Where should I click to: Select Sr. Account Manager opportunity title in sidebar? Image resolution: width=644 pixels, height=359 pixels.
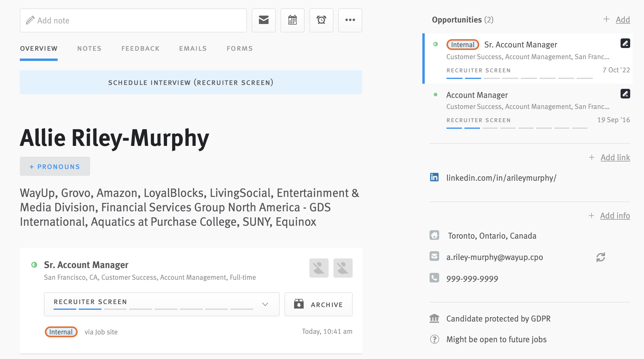pyautogui.click(x=521, y=44)
